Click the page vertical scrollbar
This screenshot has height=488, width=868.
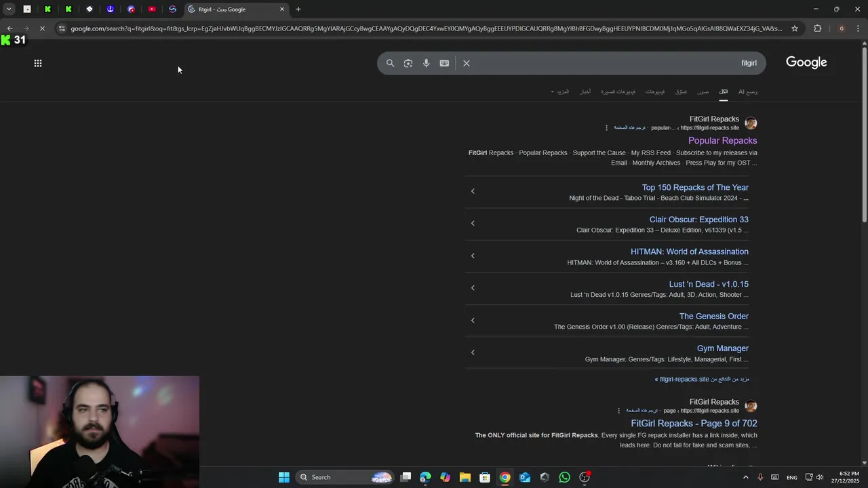click(864, 136)
